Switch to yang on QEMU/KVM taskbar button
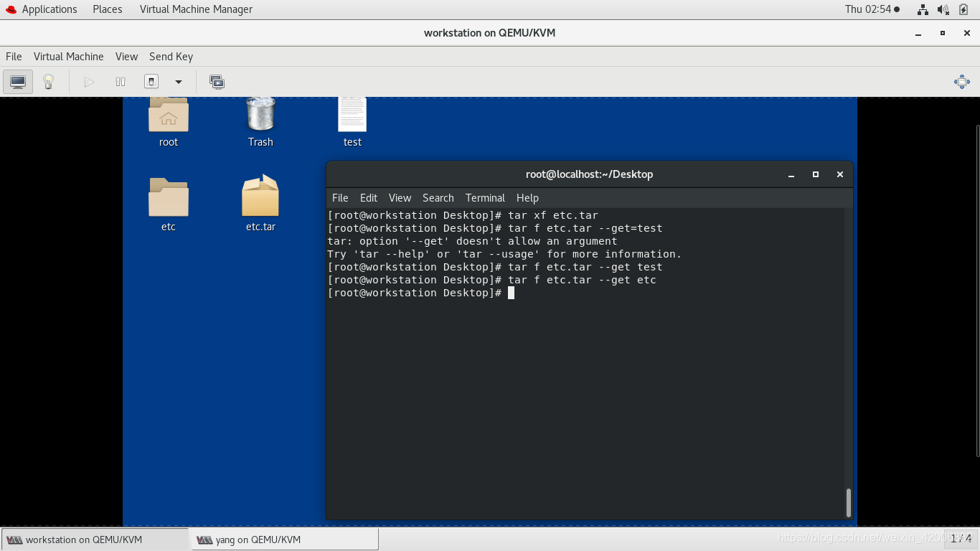980x551 pixels. click(284, 540)
